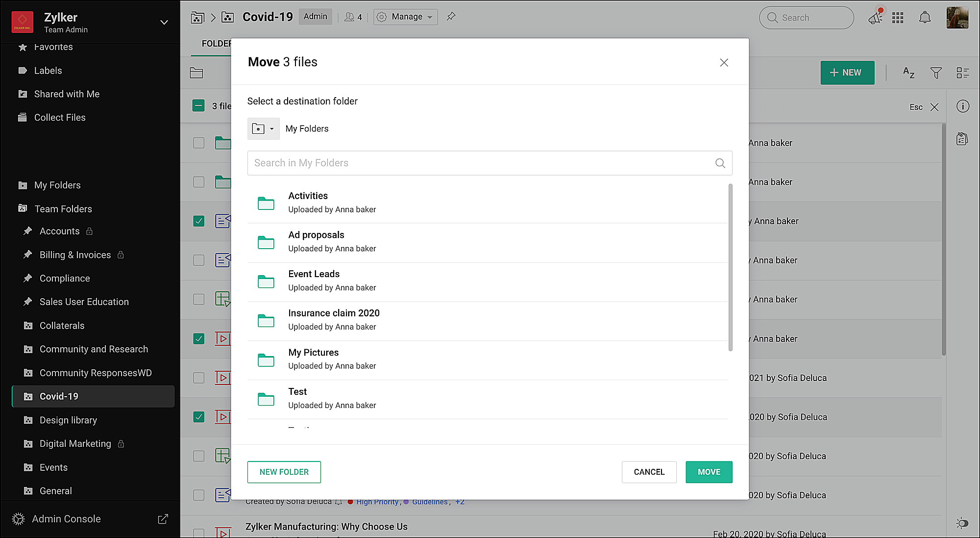Click the announcements megaphone icon
The width and height of the screenshot is (980, 538).
click(x=875, y=18)
